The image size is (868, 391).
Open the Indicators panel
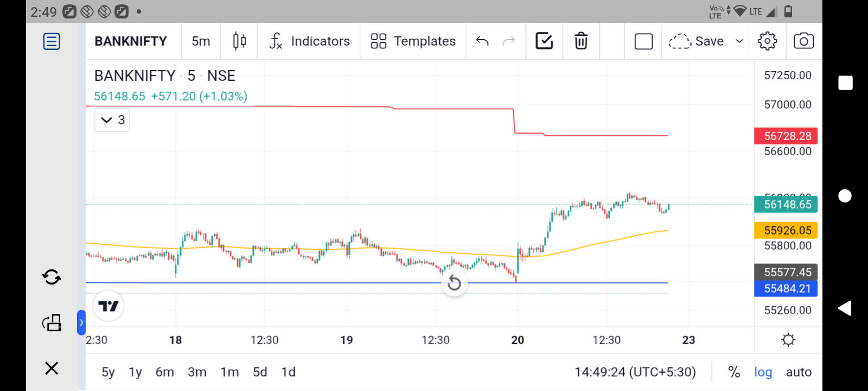tap(309, 41)
